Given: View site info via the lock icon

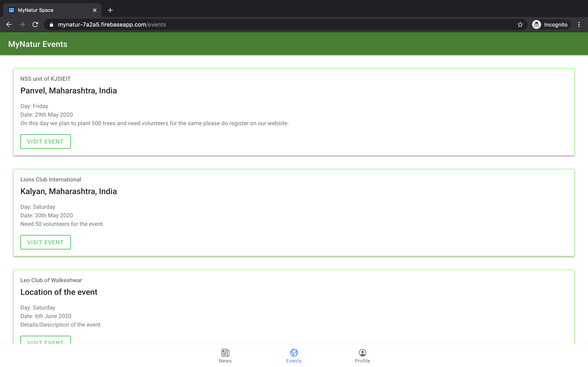Looking at the screenshot, I should [51, 24].
